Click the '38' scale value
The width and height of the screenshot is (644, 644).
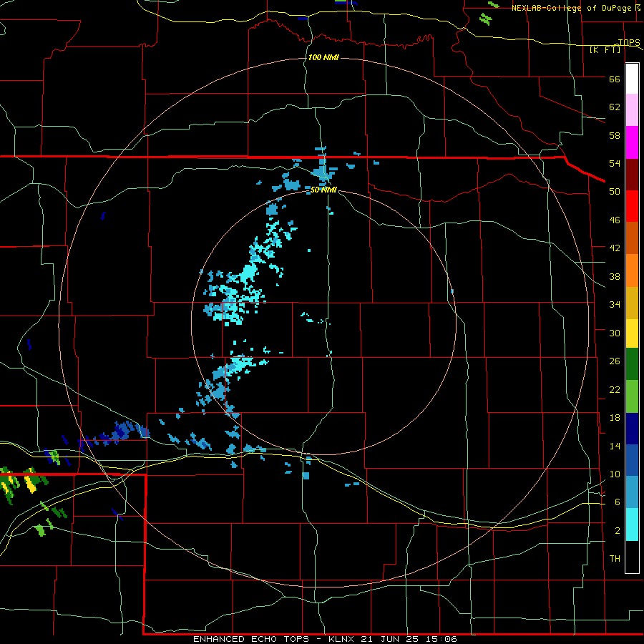615,276
